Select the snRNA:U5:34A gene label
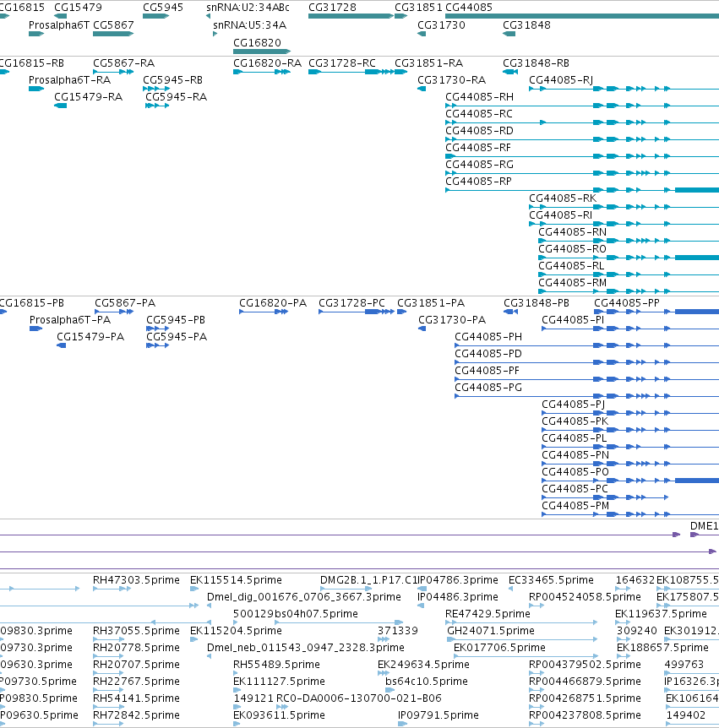The width and height of the screenshot is (719, 728). pos(249,25)
